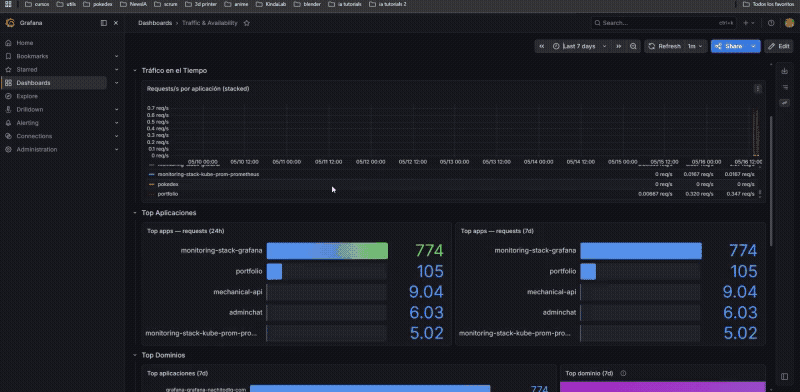Image resolution: width=800 pixels, height=392 pixels.
Task: Click the blue Share button
Action: (729, 46)
